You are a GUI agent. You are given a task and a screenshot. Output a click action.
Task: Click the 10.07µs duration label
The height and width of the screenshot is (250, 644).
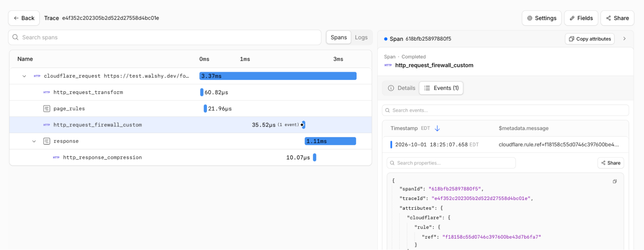[298, 158]
